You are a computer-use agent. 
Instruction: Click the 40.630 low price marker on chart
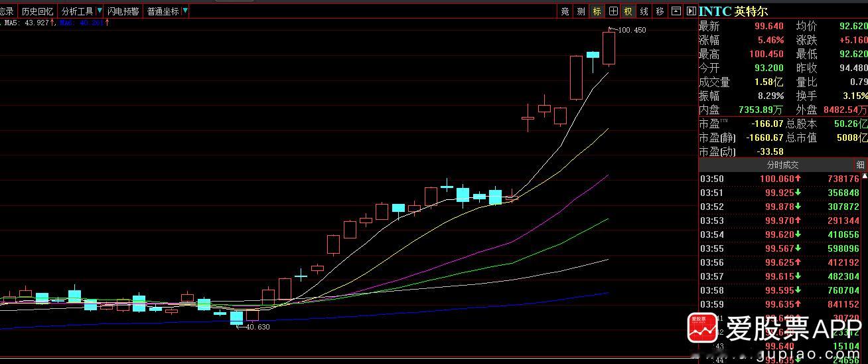click(258, 327)
